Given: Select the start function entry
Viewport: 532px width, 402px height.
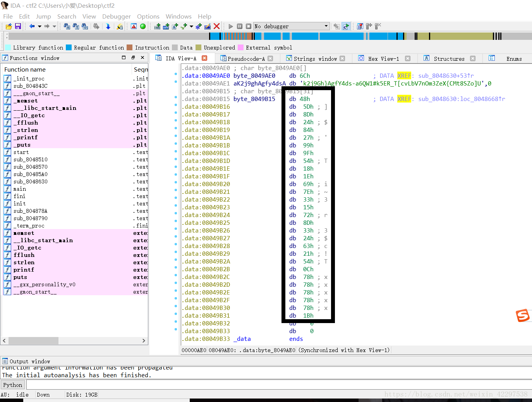Looking at the screenshot, I should coord(21,152).
